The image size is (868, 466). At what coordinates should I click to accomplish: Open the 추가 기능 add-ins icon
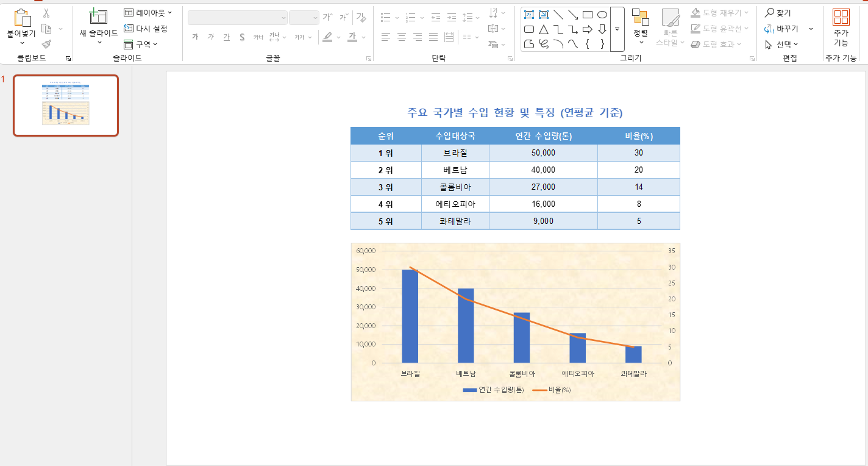point(841,17)
